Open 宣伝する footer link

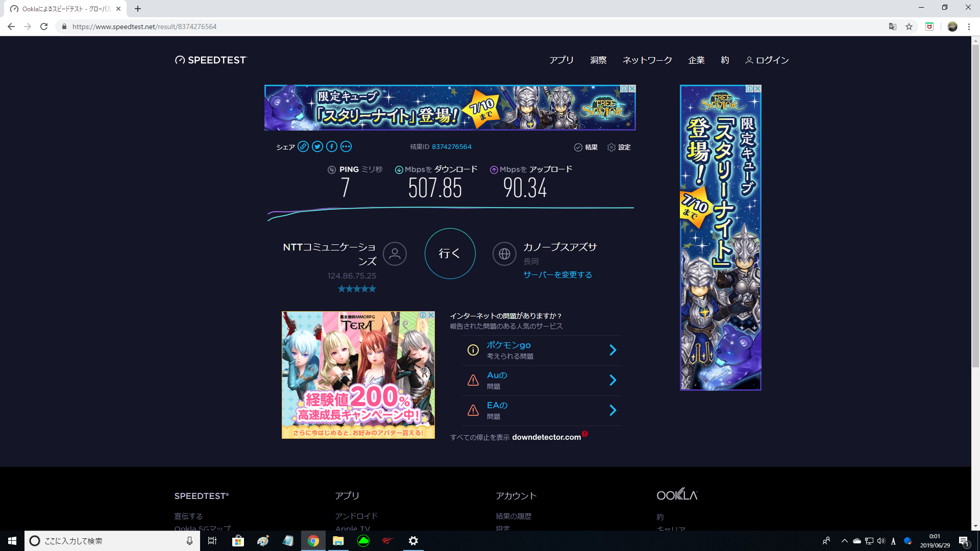[x=188, y=516]
